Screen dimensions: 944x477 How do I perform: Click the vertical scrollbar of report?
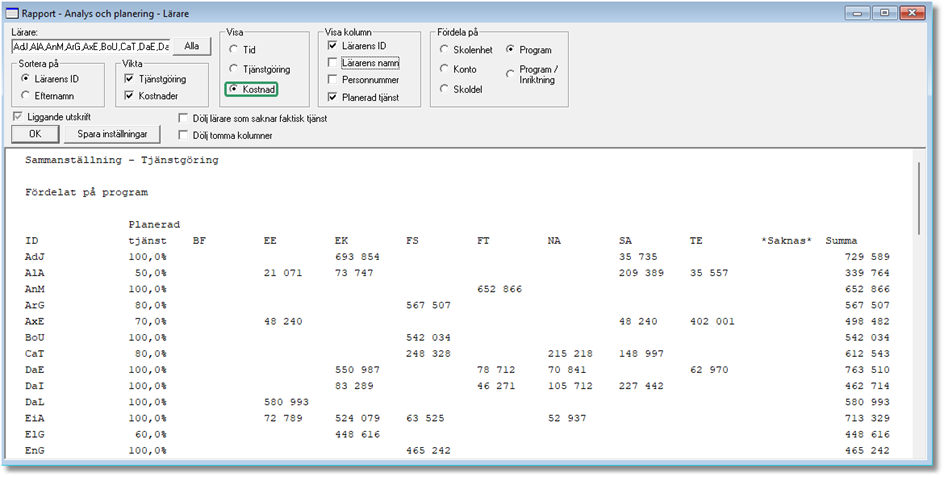[921, 300]
